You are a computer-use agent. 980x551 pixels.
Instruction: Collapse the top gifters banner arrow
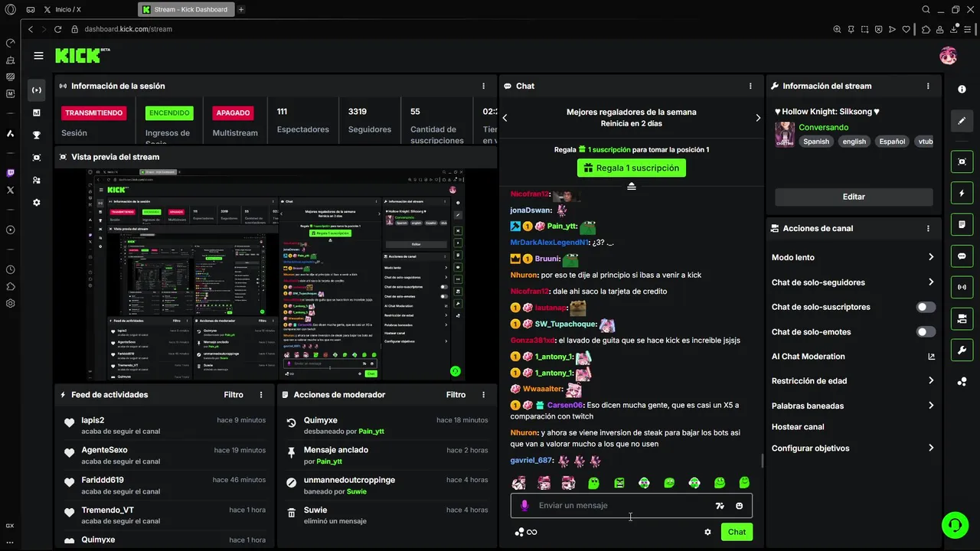[x=632, y=187]
